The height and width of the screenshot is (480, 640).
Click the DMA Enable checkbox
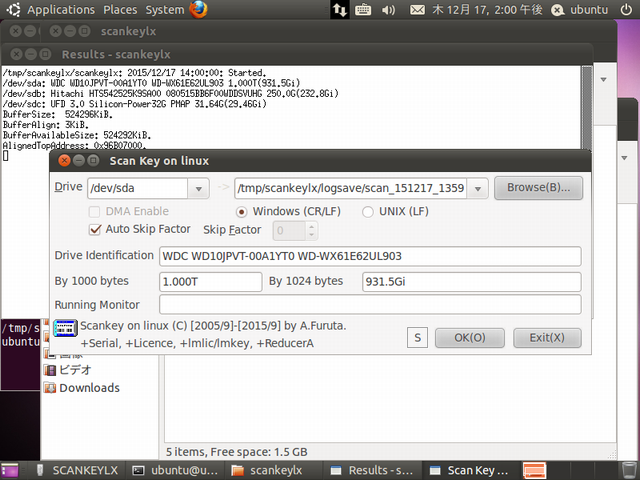click(x=94, y=211)
